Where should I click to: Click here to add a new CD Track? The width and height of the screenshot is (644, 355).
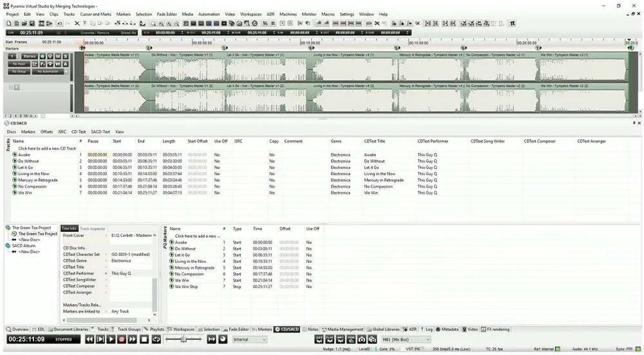(47, 149)
